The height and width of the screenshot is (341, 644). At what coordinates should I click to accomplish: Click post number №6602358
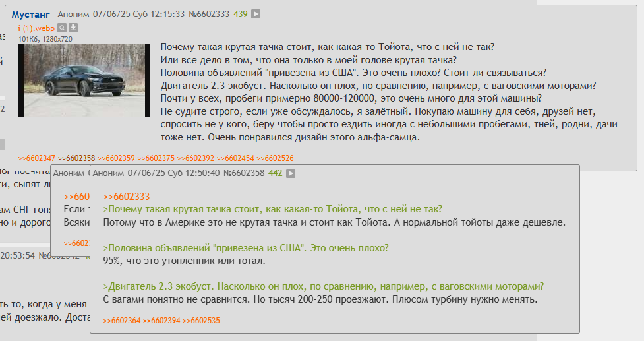pyautogui.click(x=244, y=173)
